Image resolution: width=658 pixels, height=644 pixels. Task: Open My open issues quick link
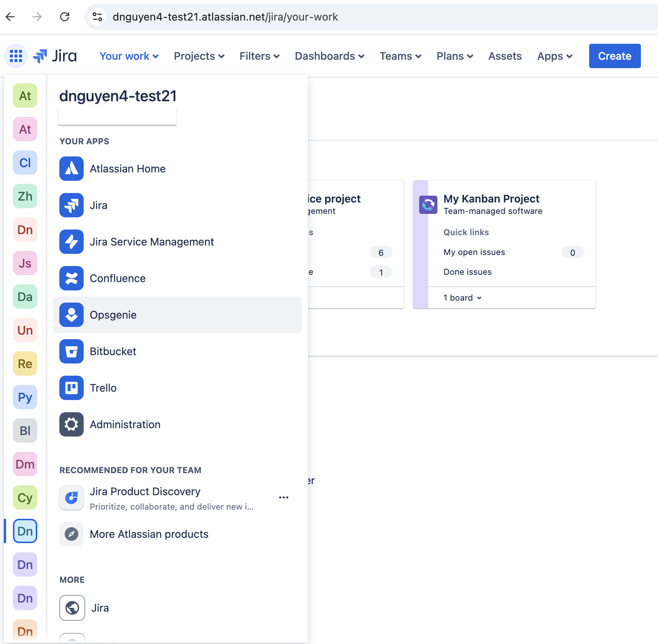[474, 252]
